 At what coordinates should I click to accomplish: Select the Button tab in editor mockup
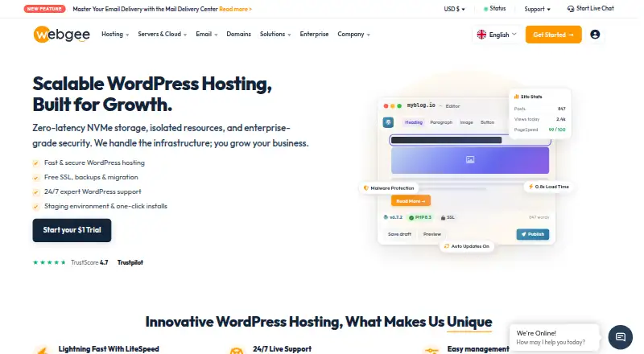[x=488, y=122]
